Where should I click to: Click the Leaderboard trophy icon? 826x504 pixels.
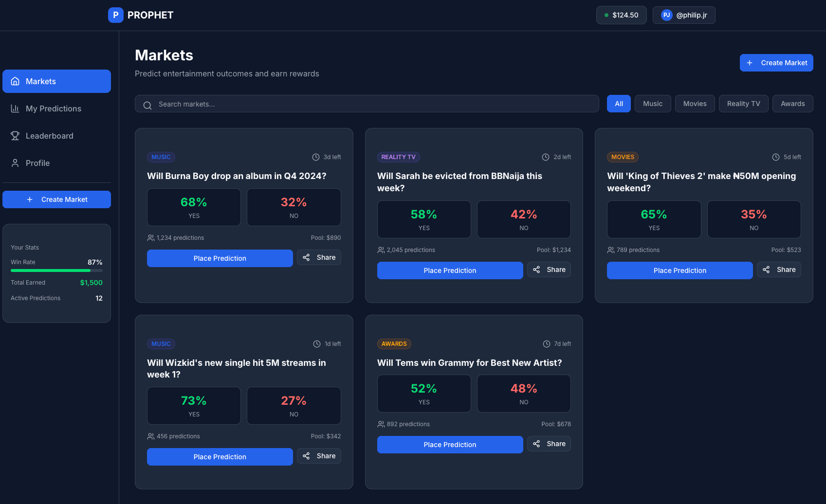pos(15,136)
